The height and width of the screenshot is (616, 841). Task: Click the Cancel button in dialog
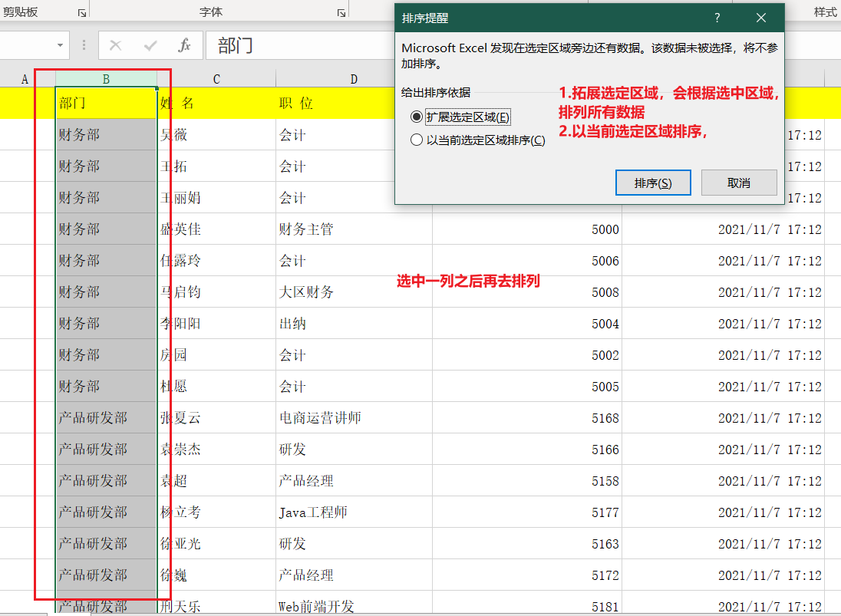tap(738, 183)
